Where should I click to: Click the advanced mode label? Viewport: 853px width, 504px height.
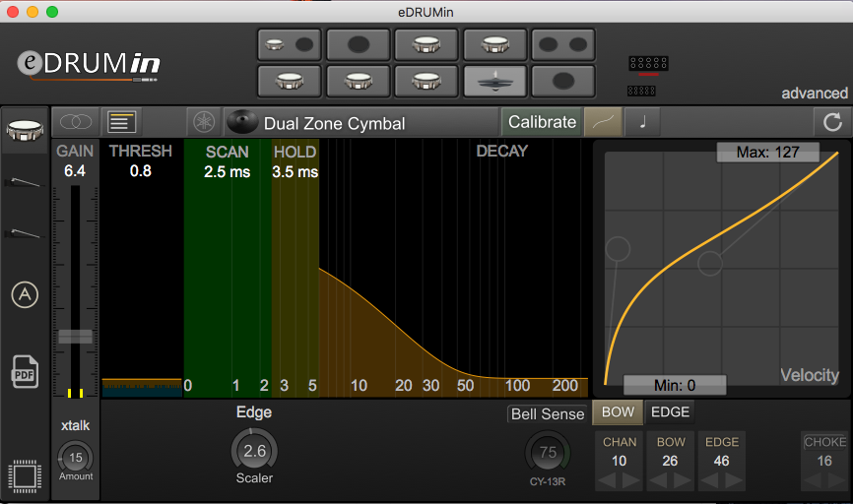click(x=815, y=94)
